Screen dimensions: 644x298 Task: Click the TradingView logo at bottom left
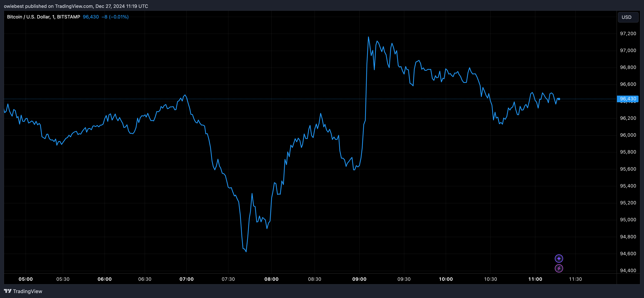point(23,291)
